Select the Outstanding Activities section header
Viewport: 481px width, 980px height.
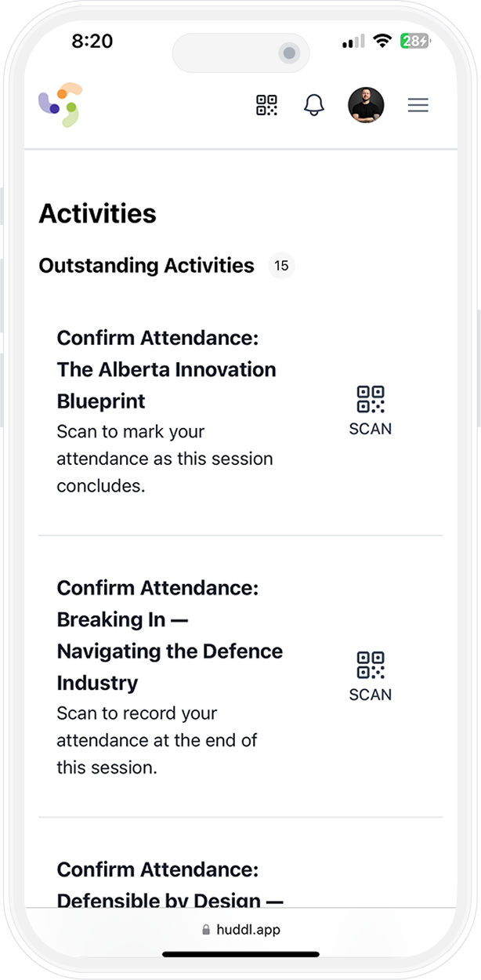[146, 266]
